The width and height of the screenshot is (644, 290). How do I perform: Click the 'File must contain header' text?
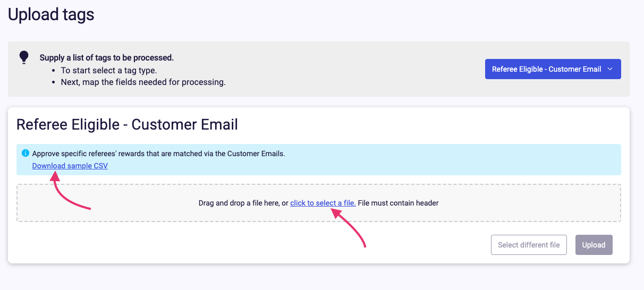(x=398, y=203)
